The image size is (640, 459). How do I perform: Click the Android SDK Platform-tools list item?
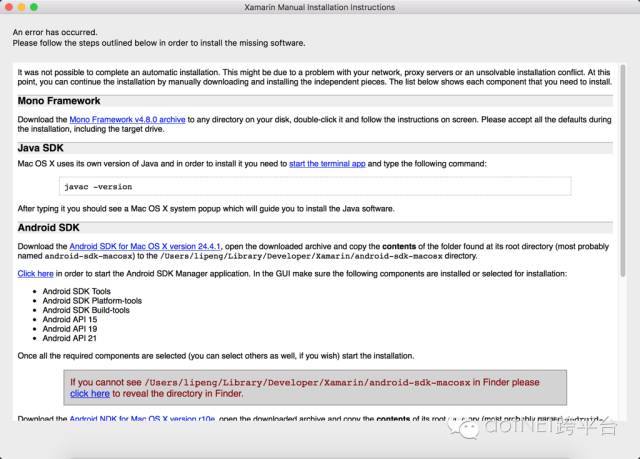[x=92, y=301]
